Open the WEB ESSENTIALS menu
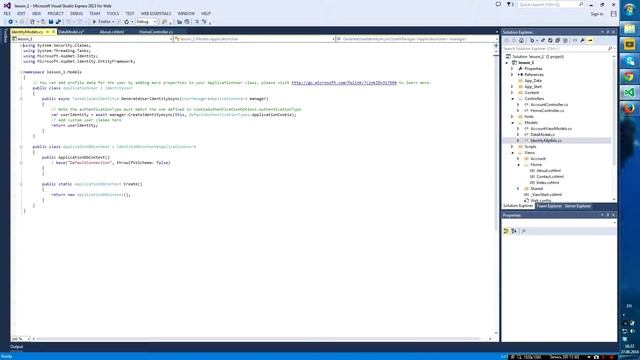Image resolution: width=640 pixels, height=360 pixels. [x=156, y=13]
